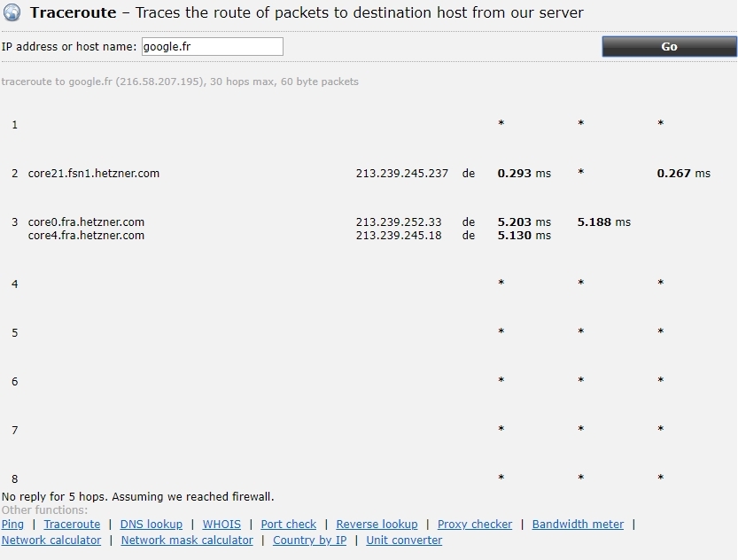
Task: Open the Unit converter link
Action: (404, 541)
